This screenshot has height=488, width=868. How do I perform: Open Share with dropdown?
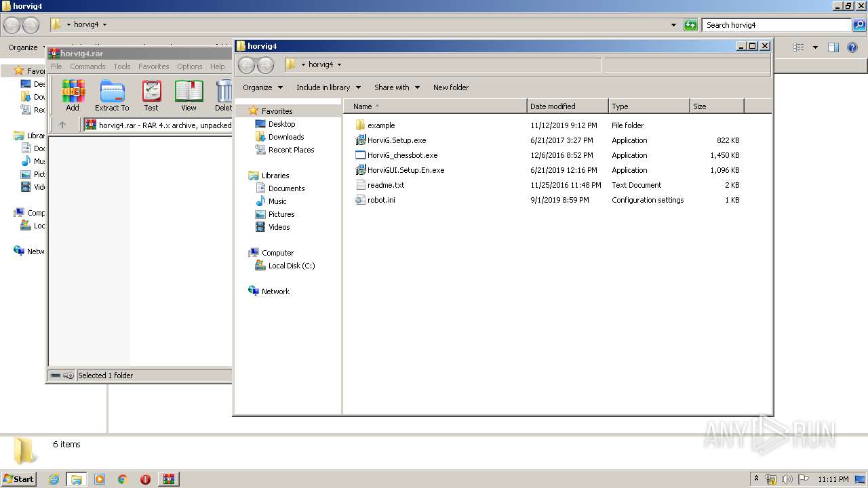(397, 87)
